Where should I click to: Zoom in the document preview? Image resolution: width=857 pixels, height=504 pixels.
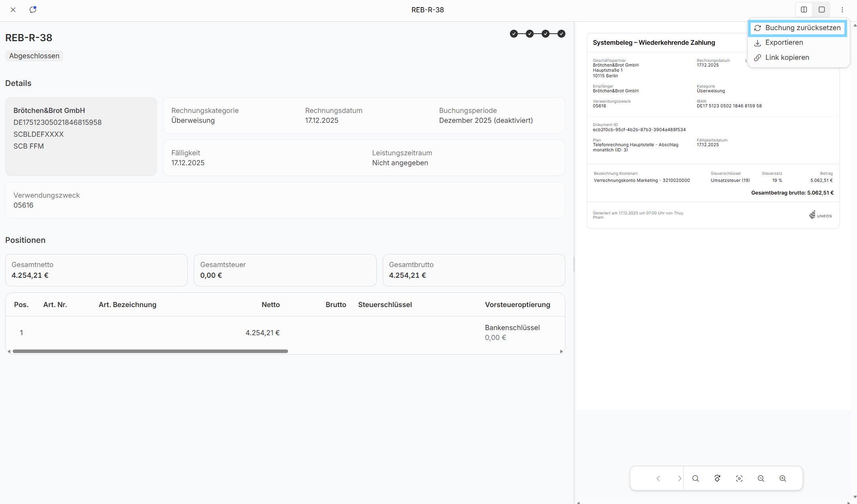[x=783, y=478]
